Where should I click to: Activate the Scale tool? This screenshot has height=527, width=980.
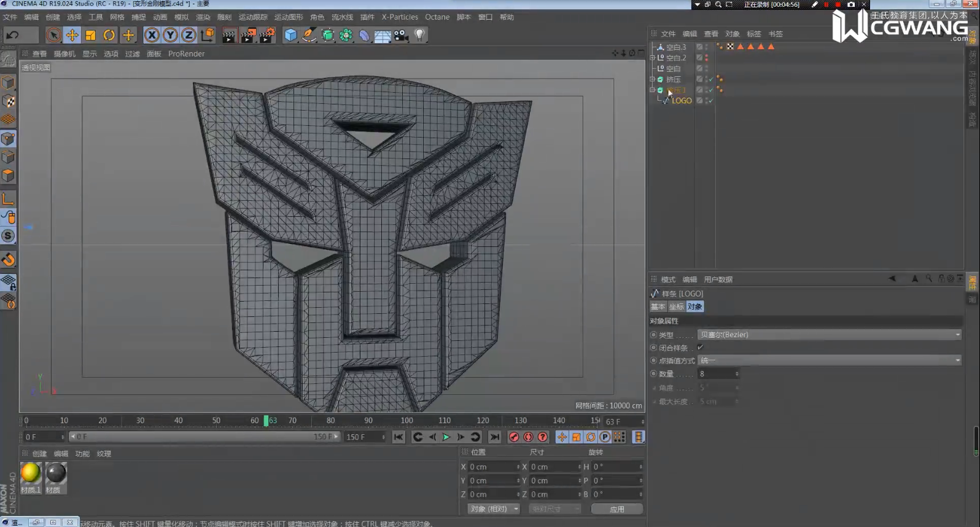[x=90, y=35]
